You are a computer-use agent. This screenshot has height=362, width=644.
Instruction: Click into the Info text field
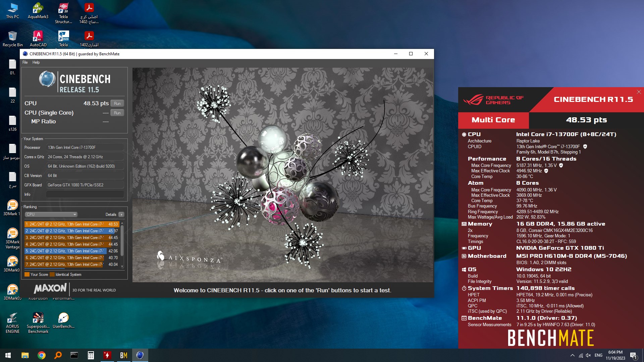click(85, 194)
